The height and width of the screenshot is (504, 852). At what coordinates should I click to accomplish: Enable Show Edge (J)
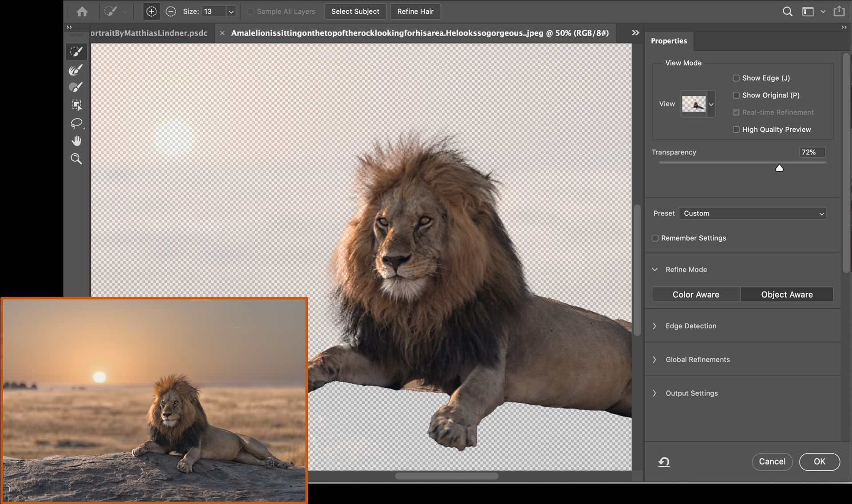tap(736, 78)
